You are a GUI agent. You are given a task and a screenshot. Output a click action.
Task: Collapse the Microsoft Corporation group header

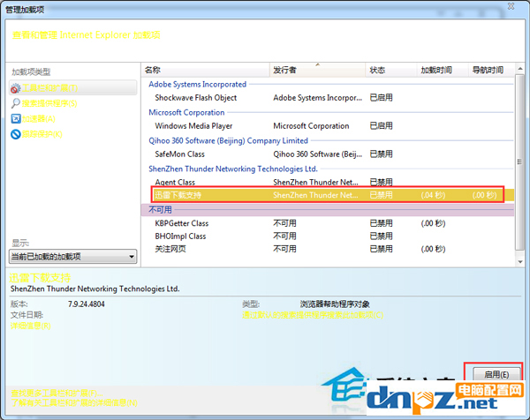coord(186,112)
